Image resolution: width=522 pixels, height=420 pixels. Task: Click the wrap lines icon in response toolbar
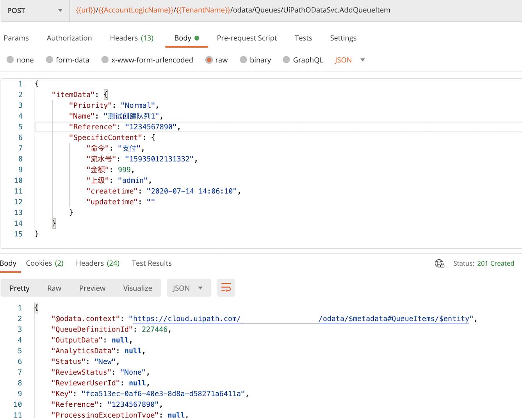(x=226, y=288)
